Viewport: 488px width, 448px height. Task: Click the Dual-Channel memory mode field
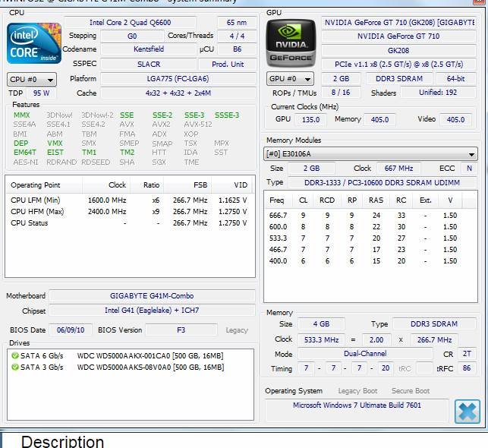pos(365,354)
